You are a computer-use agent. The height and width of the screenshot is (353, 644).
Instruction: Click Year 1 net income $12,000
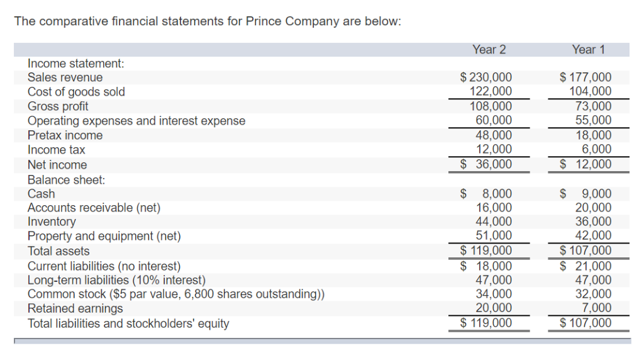[x=586, y=164]
